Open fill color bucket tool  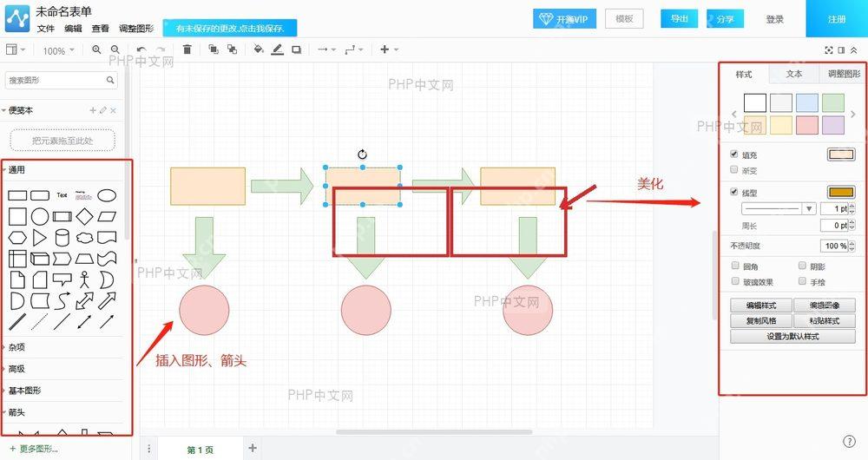tap(259, 49)
